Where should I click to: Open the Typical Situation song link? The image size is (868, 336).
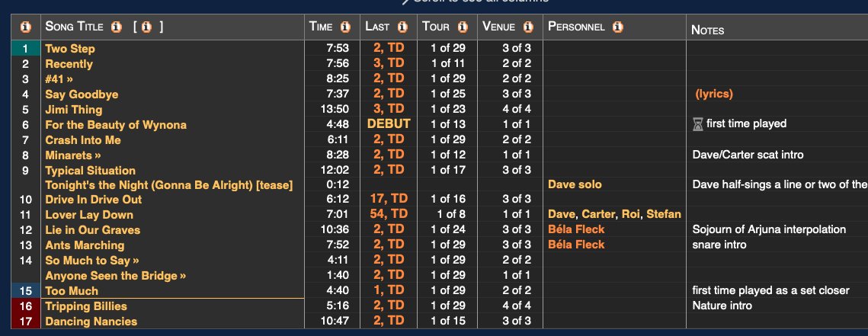[90, 171]
